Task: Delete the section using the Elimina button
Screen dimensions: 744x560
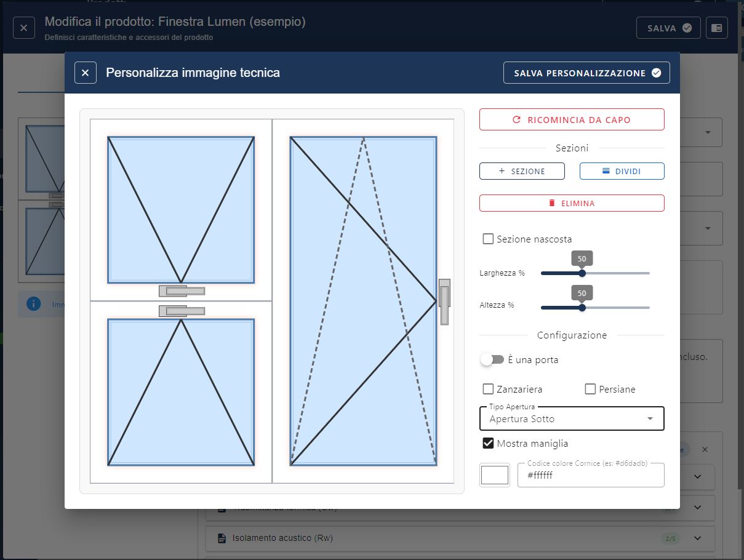Action: 572,203
